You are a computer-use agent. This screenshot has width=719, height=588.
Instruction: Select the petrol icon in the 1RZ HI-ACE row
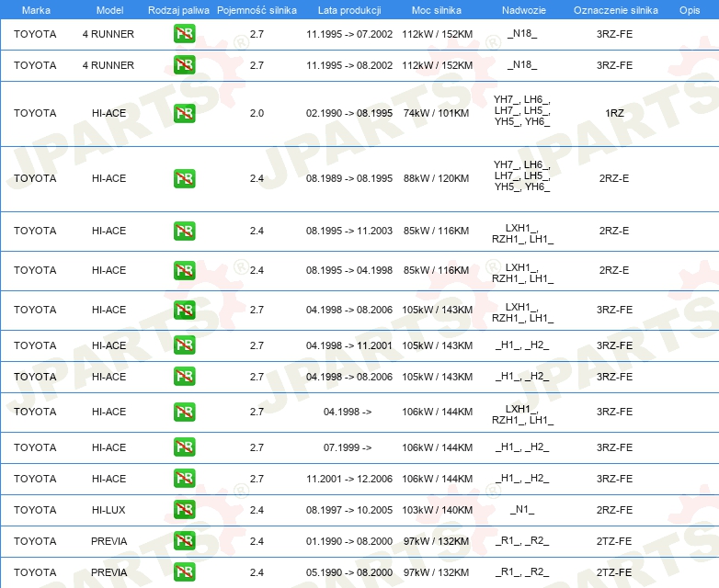pos(184,113)
